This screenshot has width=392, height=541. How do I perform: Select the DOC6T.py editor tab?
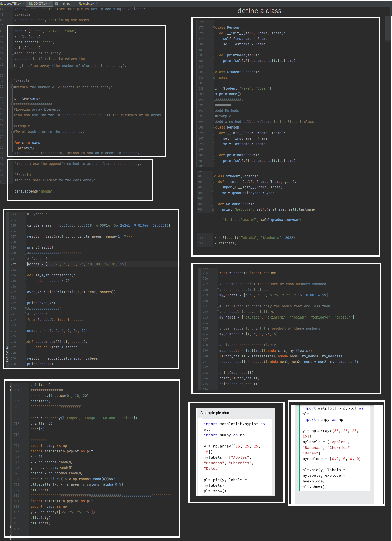40,4
